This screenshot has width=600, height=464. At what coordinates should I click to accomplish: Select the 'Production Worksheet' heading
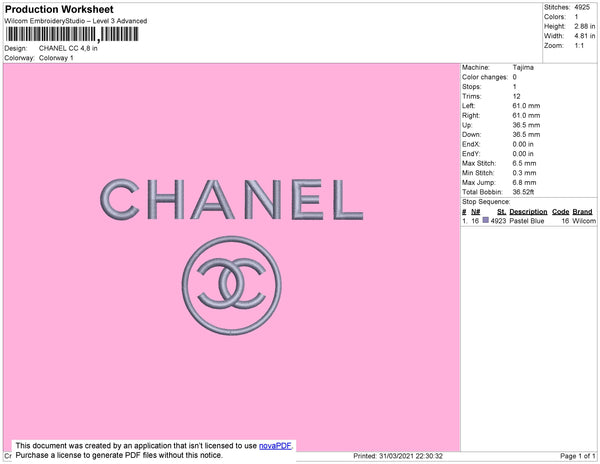pyautogui.click(x=59, y=9)
